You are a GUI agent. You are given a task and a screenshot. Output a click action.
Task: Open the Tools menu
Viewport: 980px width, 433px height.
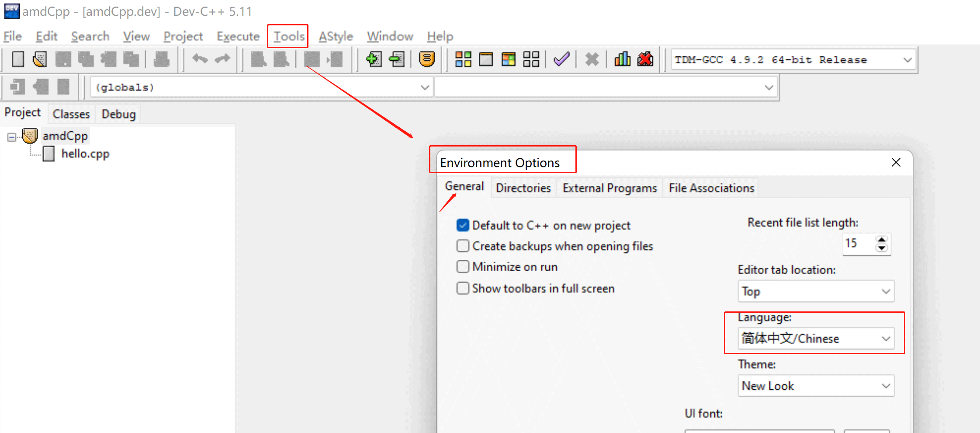coord(288,36)
